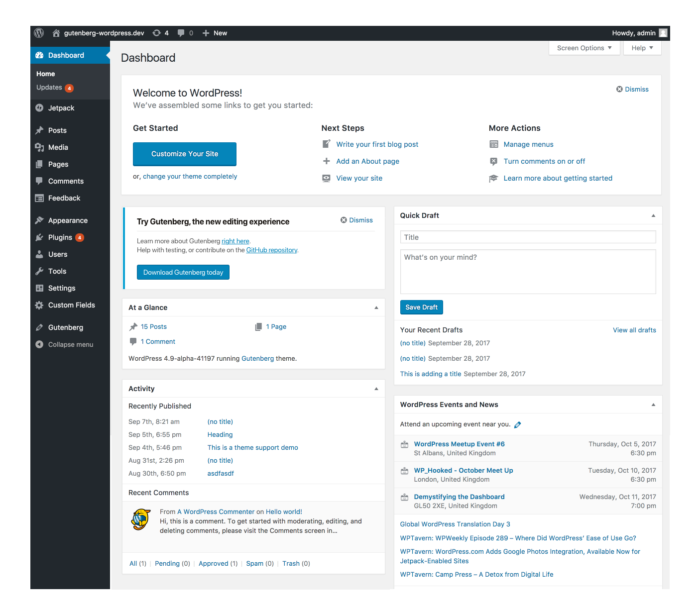Click Download Gutenberg today button
This screenshot has width=700, height=616.
(x=183, y=272)
